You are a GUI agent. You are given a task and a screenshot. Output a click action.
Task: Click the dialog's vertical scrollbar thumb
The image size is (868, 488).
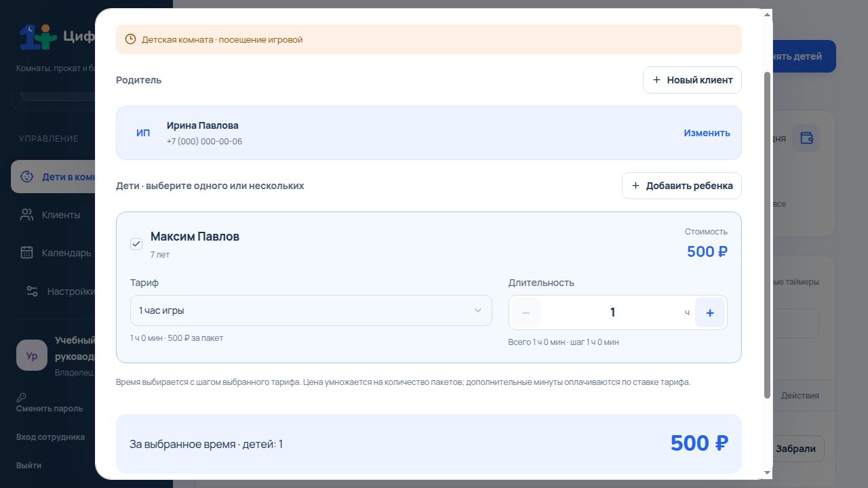point(768,235)
